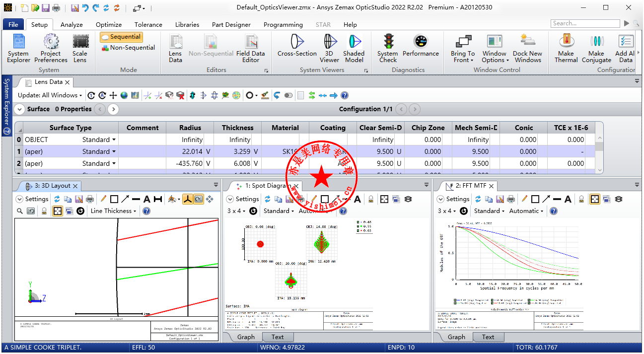This screenshot has width=644, height=354.
Task: Toggle the lock icon in FFT MTF toolbar
Action: (581, 199)
